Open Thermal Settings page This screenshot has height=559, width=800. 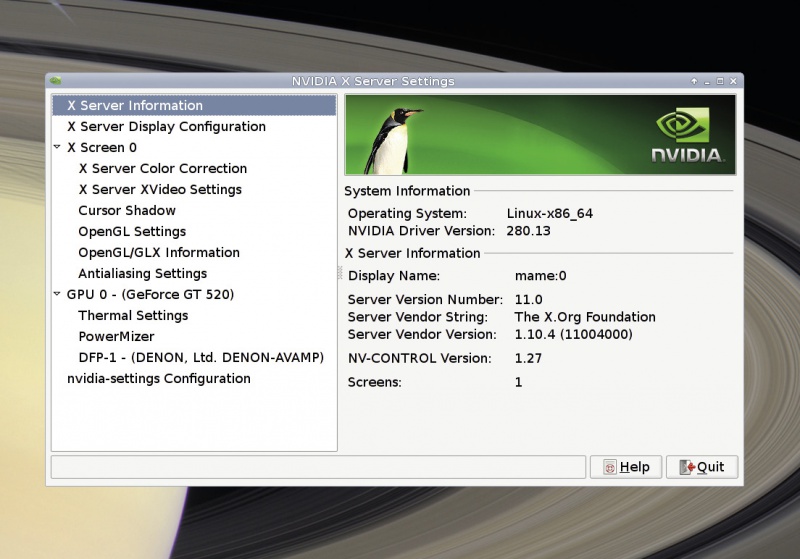133,316
